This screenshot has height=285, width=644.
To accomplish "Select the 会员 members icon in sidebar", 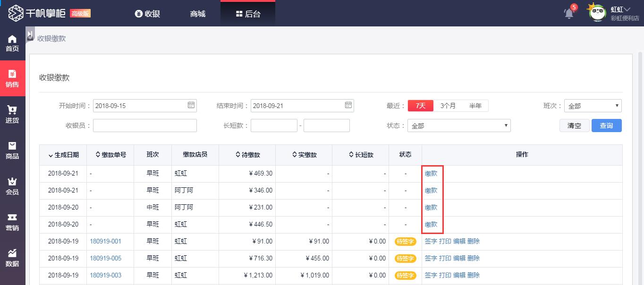I will (13, 186).
